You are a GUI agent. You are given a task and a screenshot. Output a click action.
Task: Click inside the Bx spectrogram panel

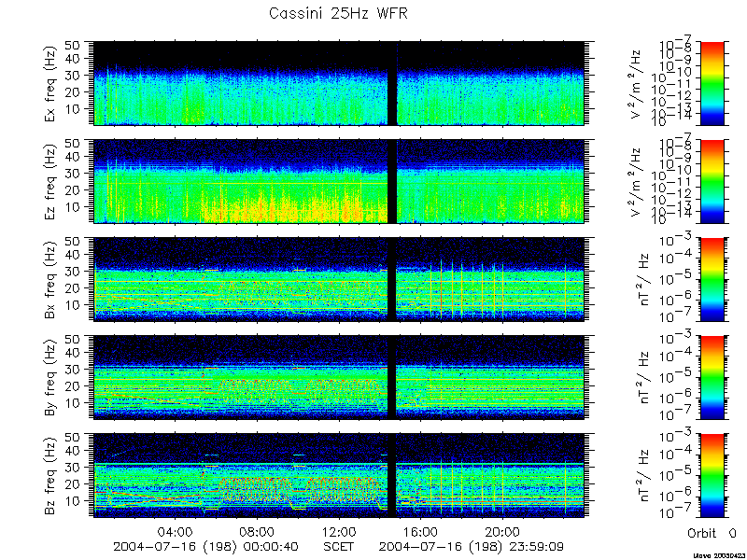pos(339,279)
